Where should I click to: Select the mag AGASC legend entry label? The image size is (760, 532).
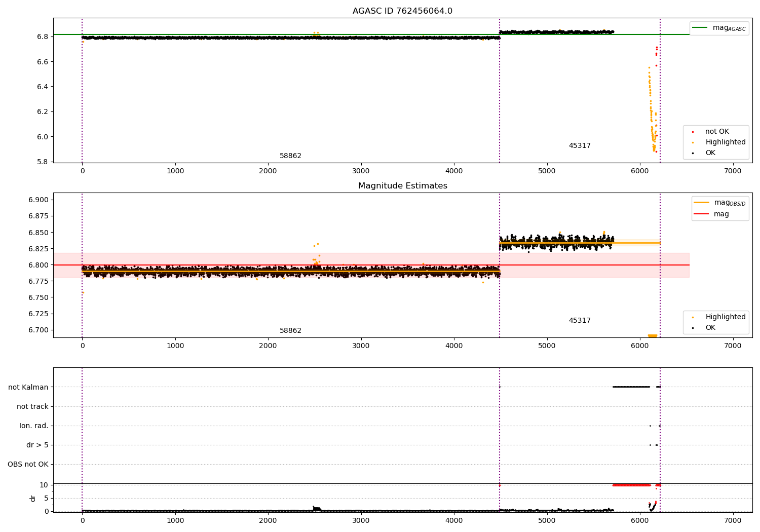point(729,28)
